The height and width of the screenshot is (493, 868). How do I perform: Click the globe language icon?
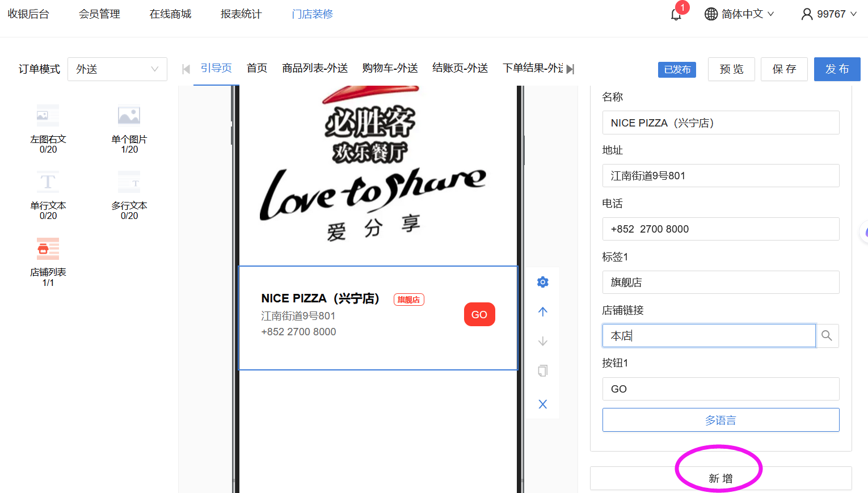[711, 14]
